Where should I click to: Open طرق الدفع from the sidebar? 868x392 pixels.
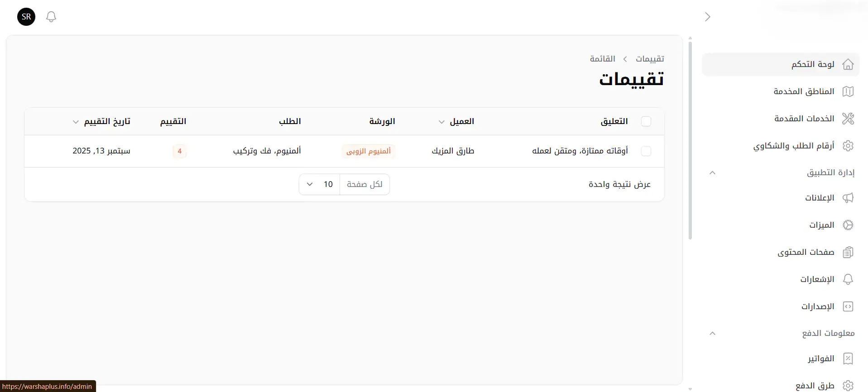coord(781,385)
